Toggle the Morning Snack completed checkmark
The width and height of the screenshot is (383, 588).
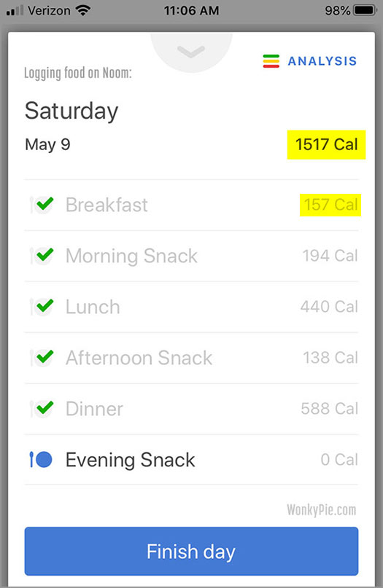(x=45, y=254)
